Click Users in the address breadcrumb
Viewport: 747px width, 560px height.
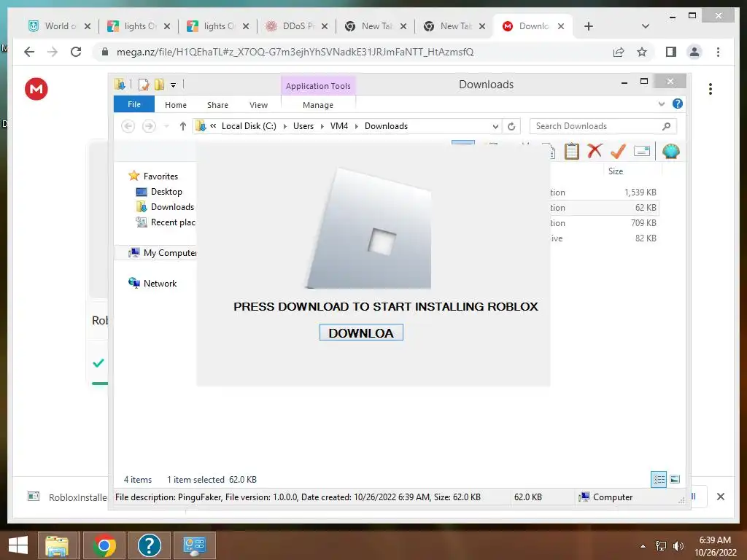pyautogui.click(x=303, y=126)
